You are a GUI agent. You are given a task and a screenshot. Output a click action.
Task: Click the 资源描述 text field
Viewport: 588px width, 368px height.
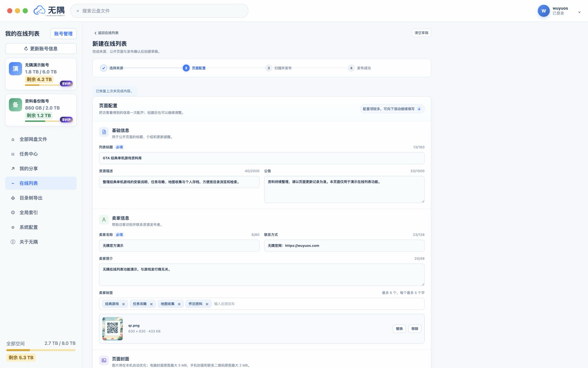(179, 182)
